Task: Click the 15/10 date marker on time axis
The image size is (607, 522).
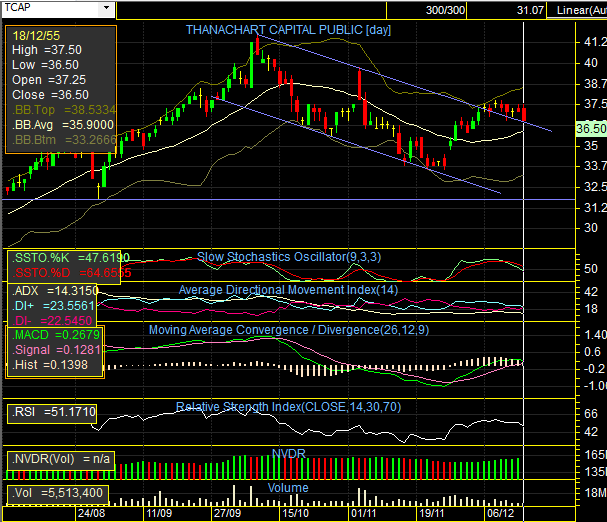Action: [x=295, y=513]
